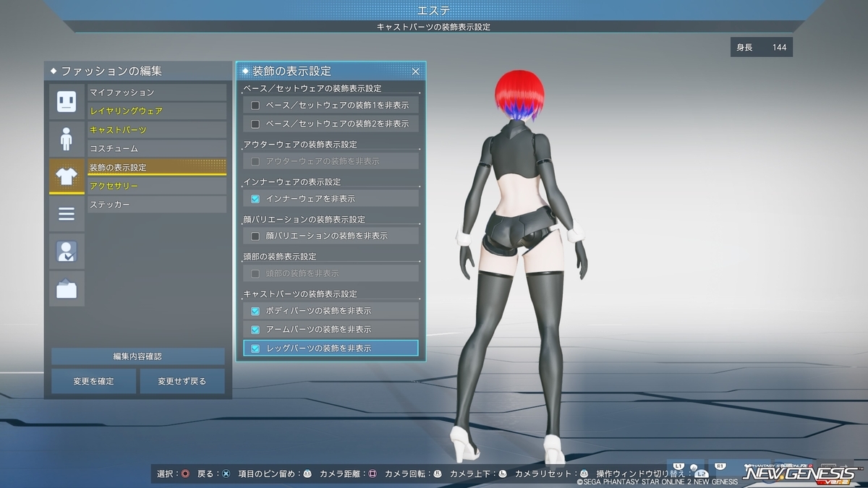
Task: Uncheck レッグパーツの装飾を非表示
Action: click(x=255, y=348)
